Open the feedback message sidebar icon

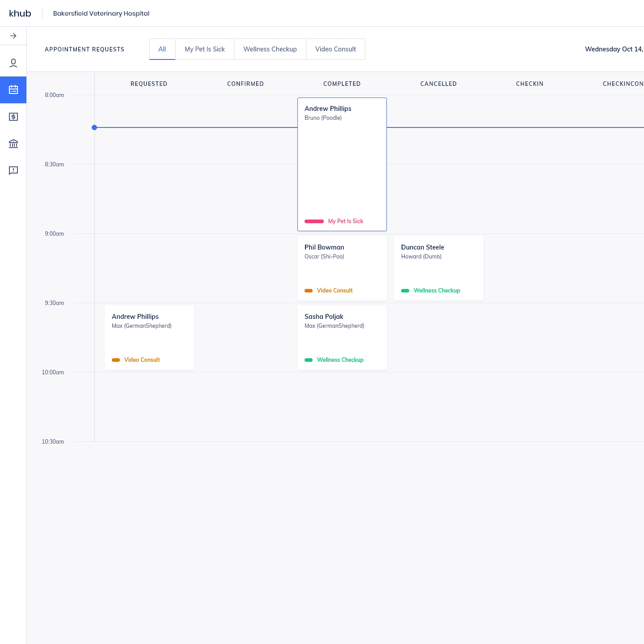[x=13, y=170]
